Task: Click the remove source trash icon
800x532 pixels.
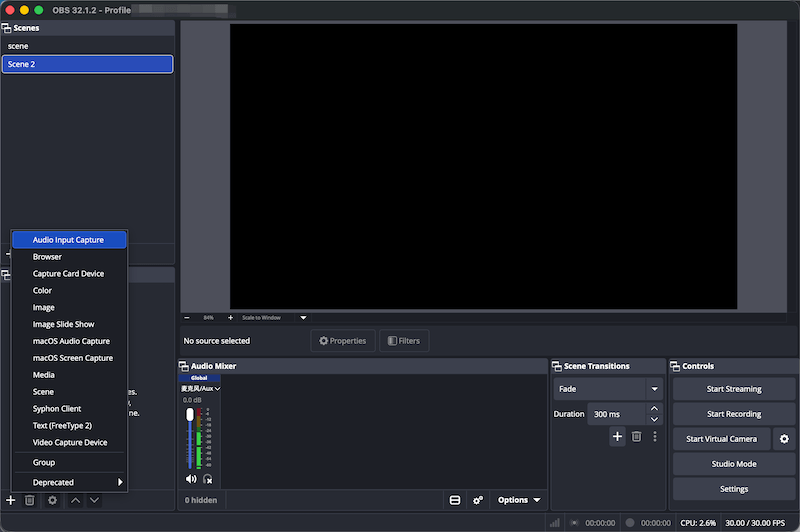Action: (x=30, y=500)
